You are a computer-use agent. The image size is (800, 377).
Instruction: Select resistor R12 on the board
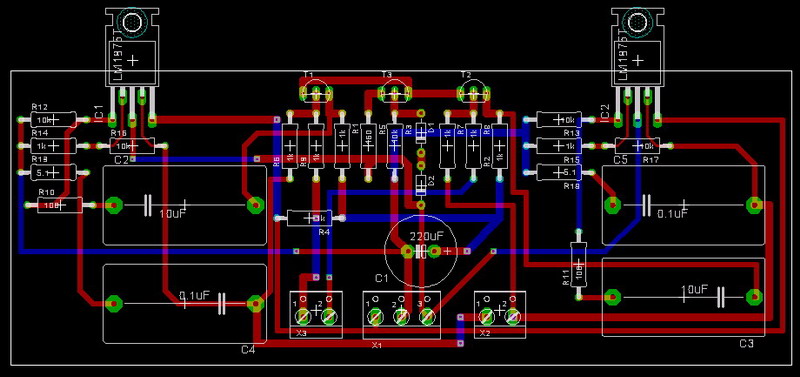[53, 120]
